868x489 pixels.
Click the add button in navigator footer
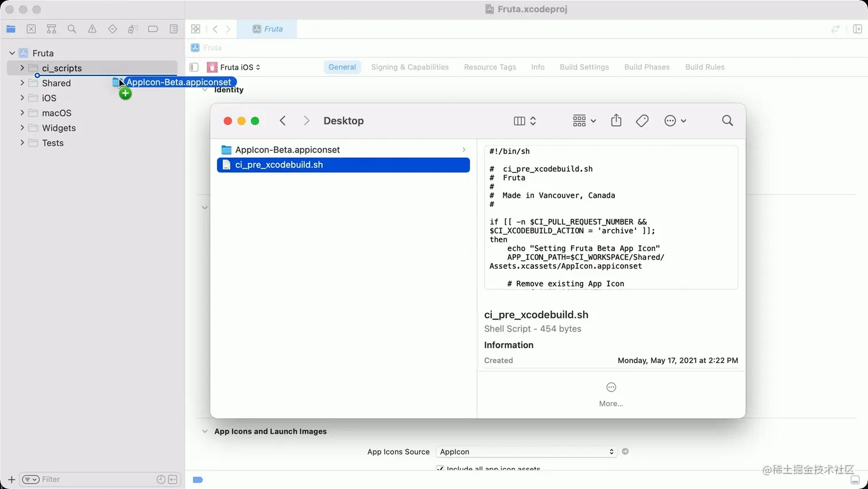[11, 479]
